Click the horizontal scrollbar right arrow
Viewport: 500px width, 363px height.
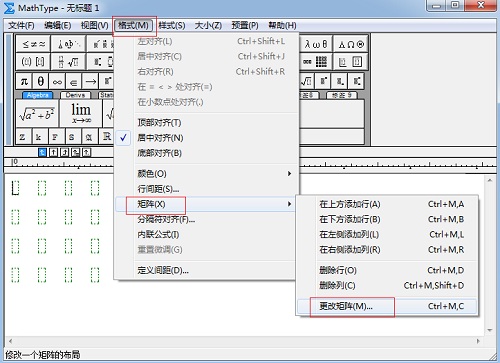pyautogui.click(x=478, y=341)
